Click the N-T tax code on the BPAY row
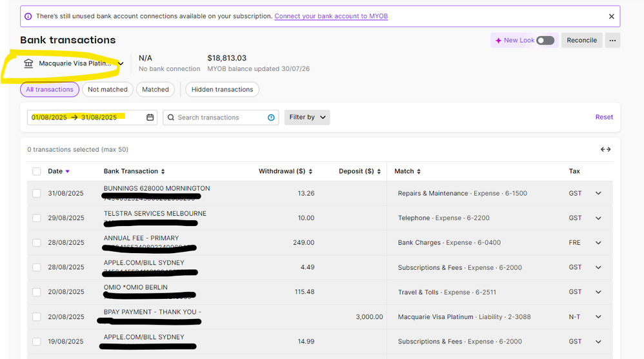The image size is (644, 359). tap(574, 316)
